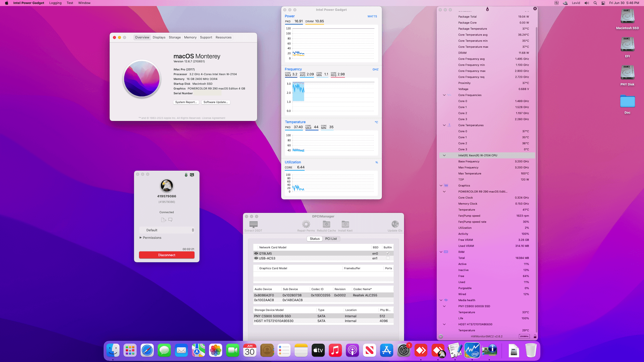
Task: Open HWMonitorSMC2 settings gear icon
Action: point(441,336)
